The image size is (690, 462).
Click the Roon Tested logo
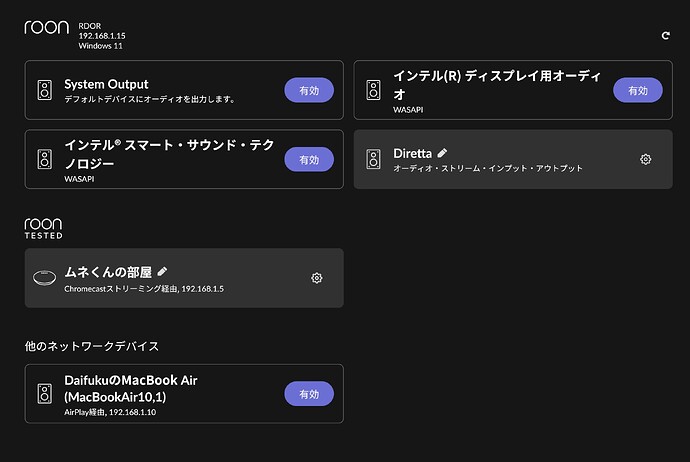coord(43,228)
